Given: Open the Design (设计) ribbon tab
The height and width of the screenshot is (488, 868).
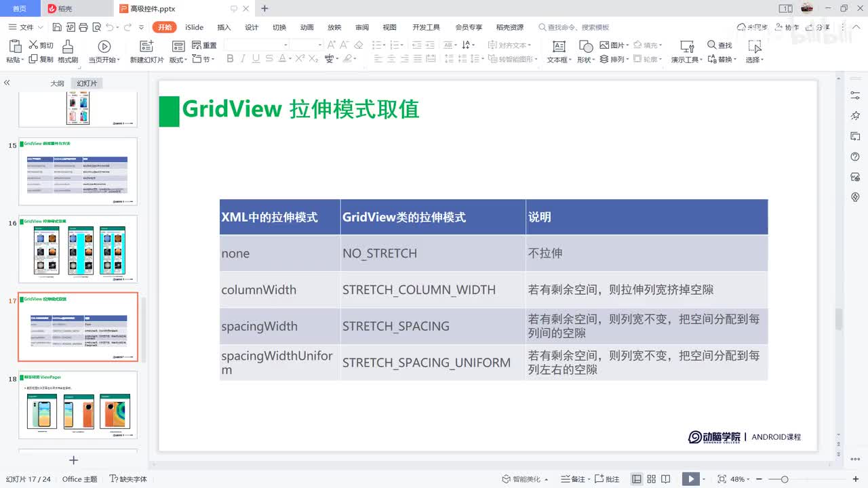Looking at the screenshot, I should (x=252, y=27).
